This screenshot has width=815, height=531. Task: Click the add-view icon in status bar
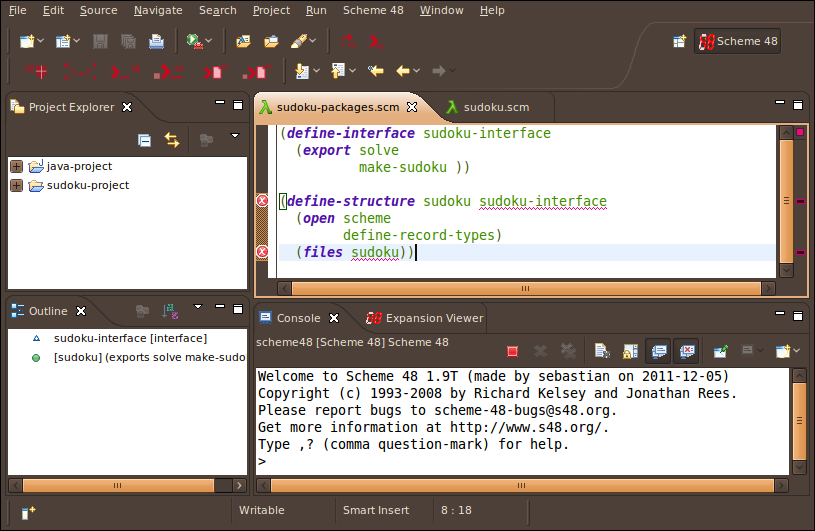(28, 512)
